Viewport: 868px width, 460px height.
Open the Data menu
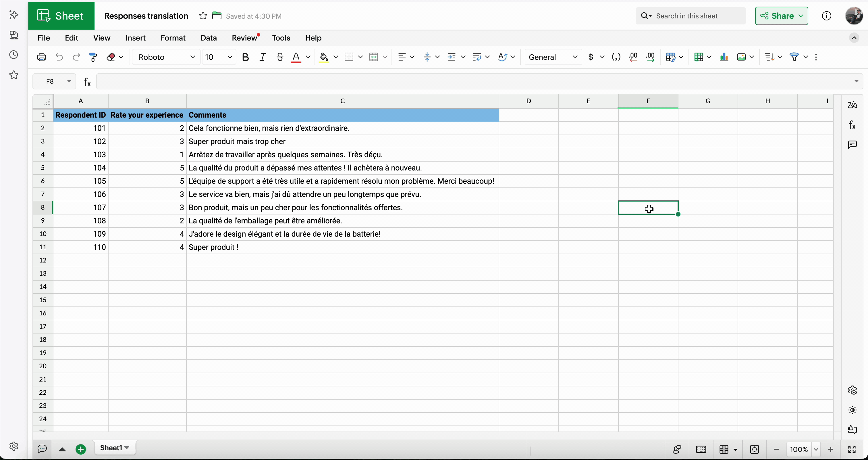click(209, 38)
